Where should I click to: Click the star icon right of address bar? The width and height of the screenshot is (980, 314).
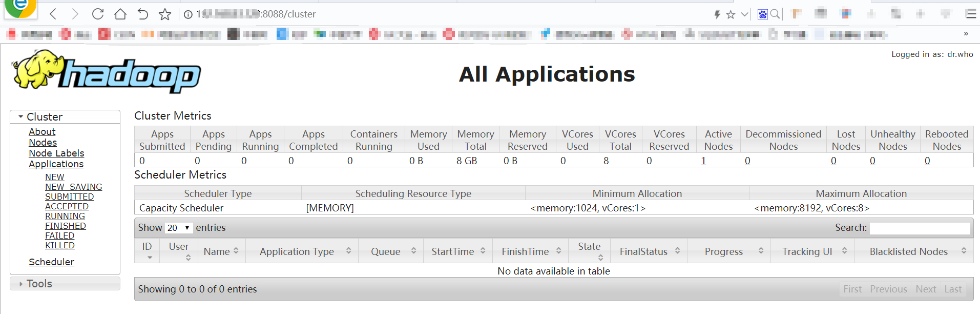pyautogui.click(x=731, y=14)
